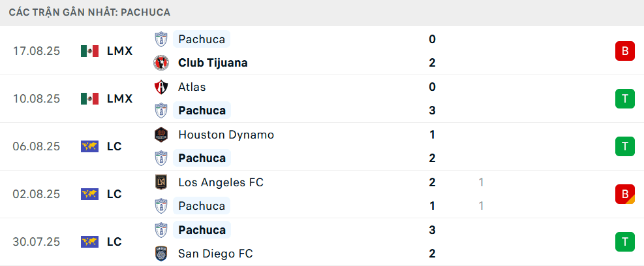Image resolution: width=644 pixels, height=266 pixels.
Task: Click the Mexico flag beside 17.08.25
Action: pos(89,51)
